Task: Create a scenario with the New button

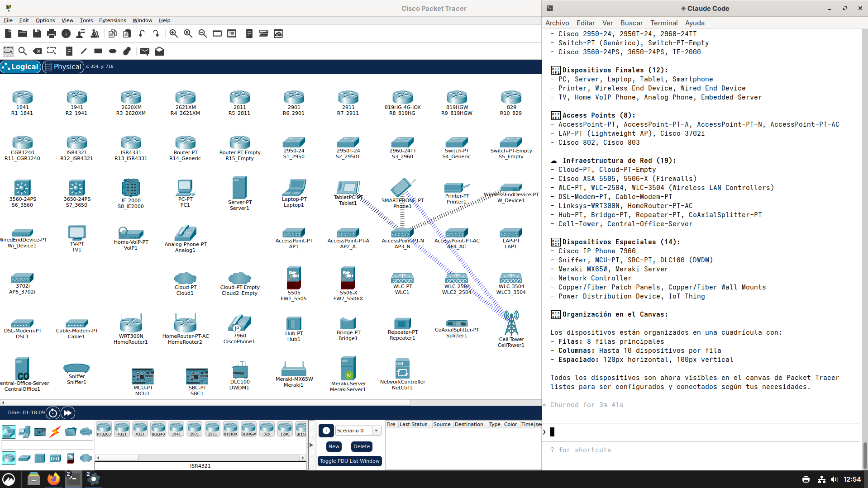Action: (334, 446)
